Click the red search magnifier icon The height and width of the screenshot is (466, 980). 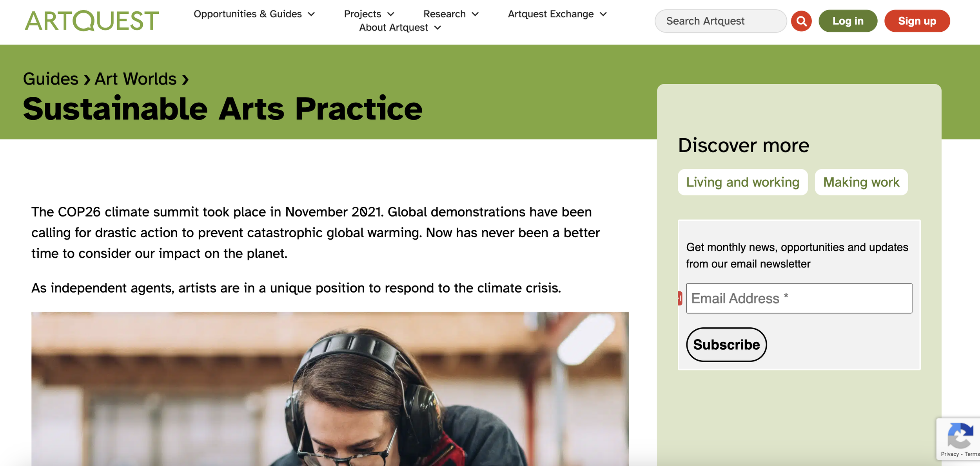click(x=801, y=21)
